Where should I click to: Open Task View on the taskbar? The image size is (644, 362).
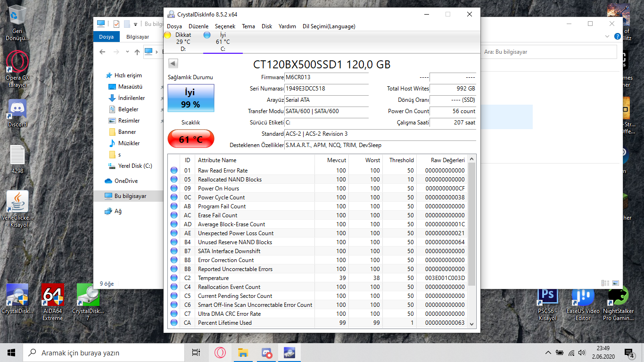196,353
